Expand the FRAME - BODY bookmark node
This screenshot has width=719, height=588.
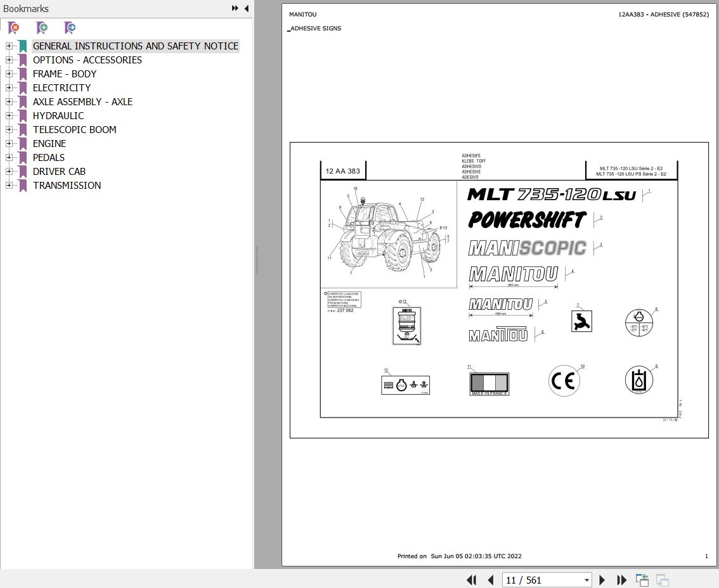(x=9, y=73)
